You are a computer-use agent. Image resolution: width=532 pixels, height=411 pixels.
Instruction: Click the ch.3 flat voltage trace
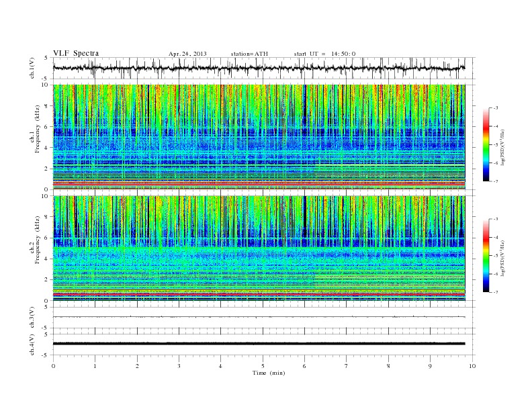click(x=259, y=317)
